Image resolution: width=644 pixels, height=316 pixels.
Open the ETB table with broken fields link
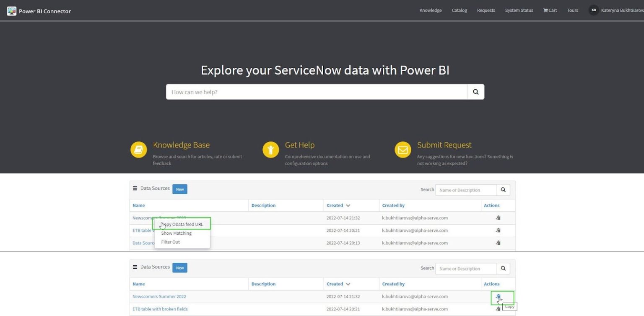point(160,309)
